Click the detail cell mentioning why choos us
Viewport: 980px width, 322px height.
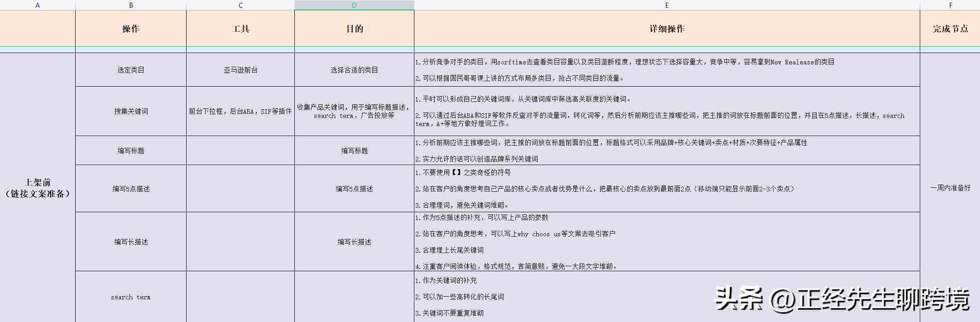point(667,242)
